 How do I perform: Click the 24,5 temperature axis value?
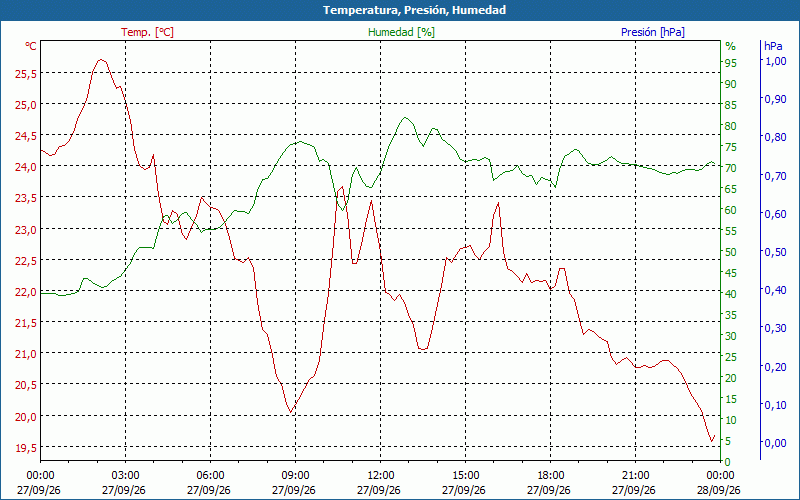[26, 136]
